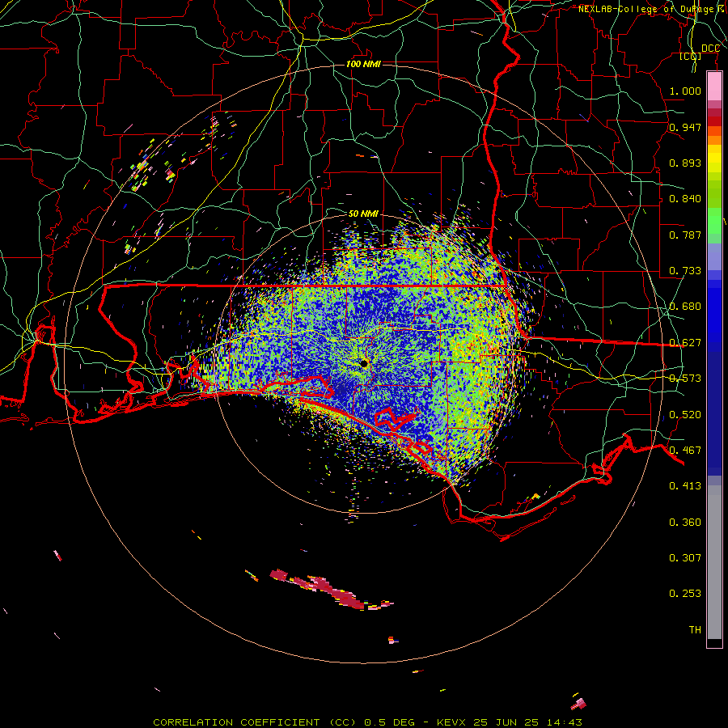Click the CORRELATION COEFFICIENT (CC) title text
Viewport: 728px width, 728px height.
255,722
